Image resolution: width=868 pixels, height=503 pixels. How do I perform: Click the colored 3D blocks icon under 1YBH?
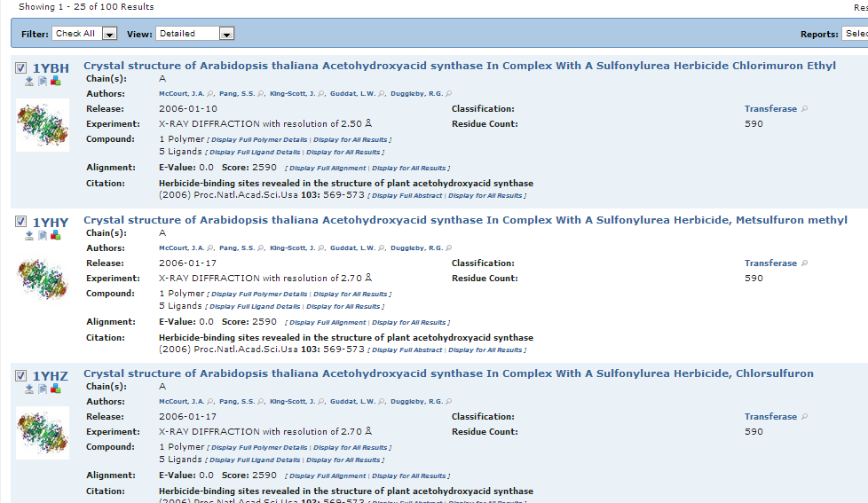55,82
